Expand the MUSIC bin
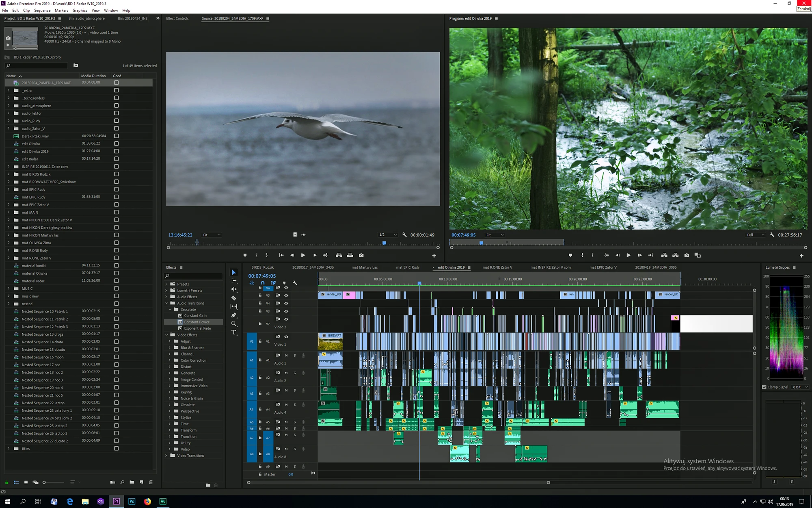The image size is (812, 508). click(x=9, y=289)
